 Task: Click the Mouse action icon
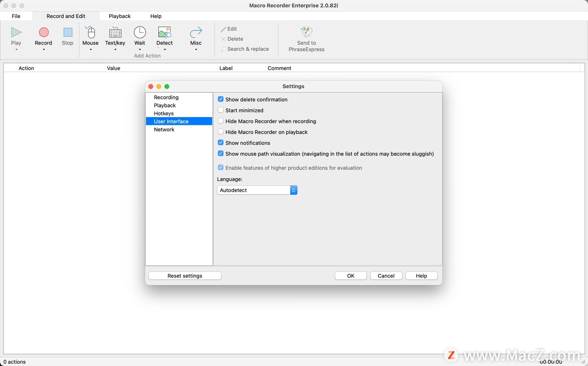90,33
